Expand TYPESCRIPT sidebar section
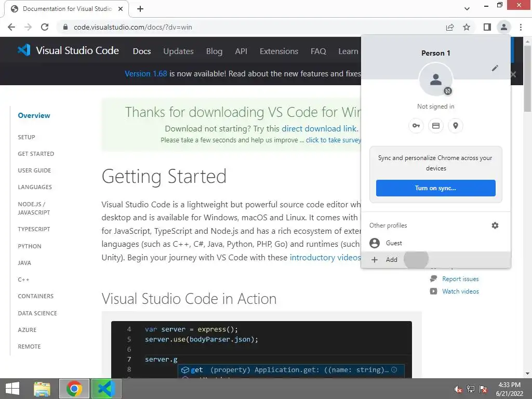 34,229
